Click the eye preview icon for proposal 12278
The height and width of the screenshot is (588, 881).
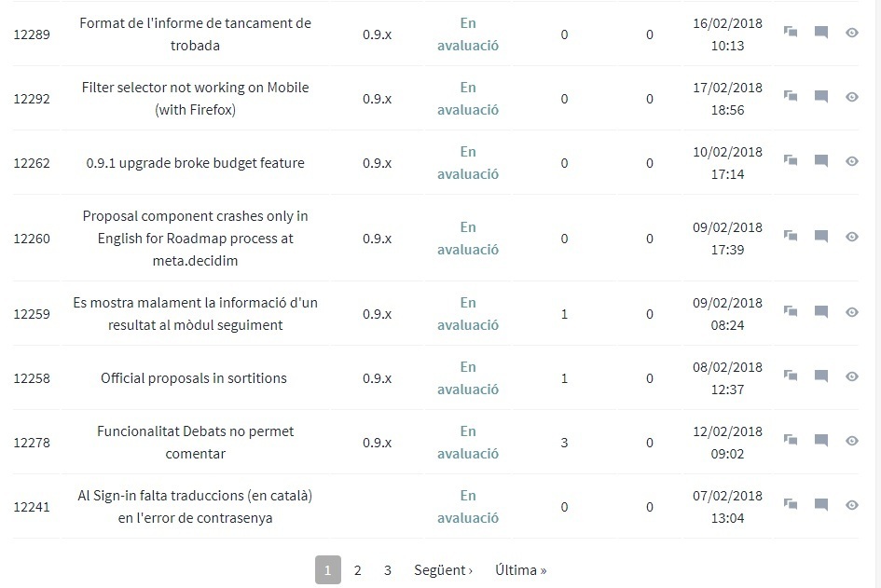click(x=852, y=441)
